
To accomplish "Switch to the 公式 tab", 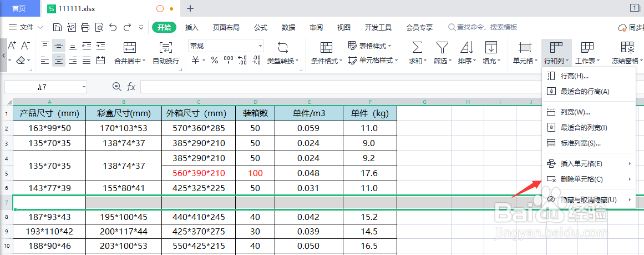I will coord(261,28).
